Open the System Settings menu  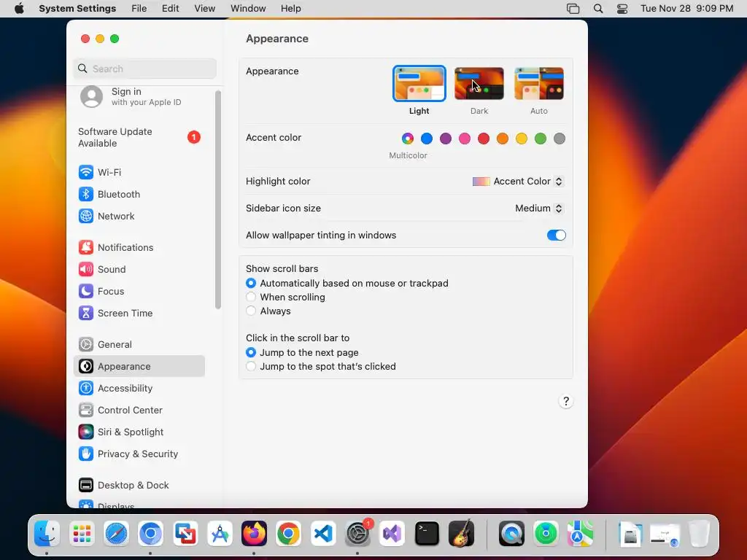click(77, 9)
